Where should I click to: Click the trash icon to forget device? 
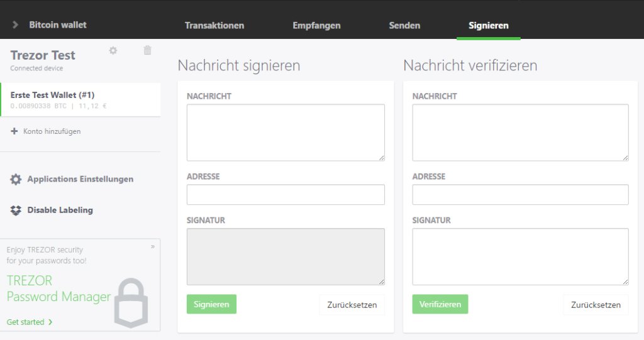[x=147, y=50]
